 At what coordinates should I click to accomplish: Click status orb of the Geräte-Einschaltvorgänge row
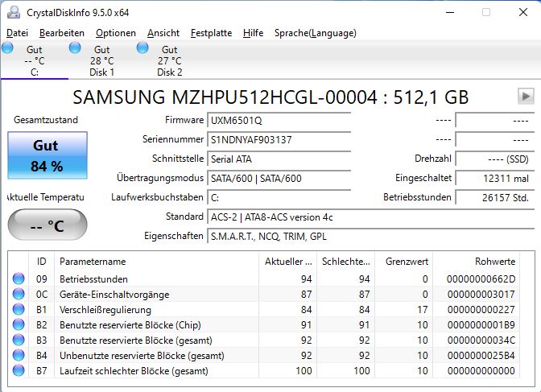(19, 294)
